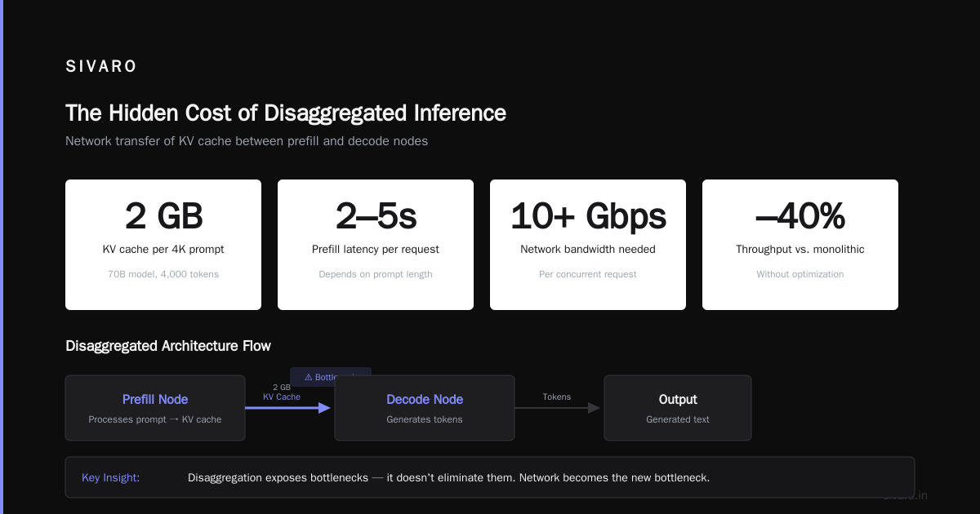Select the Output box
The height and width of the screenshot is (514, 980).
tap(678, 408)
